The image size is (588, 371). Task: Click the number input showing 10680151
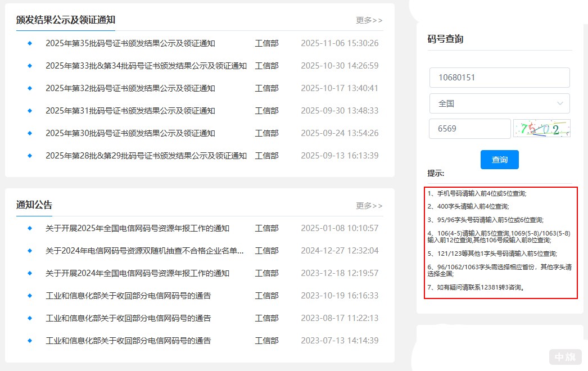pyautogui.click(x=499, y=77)
